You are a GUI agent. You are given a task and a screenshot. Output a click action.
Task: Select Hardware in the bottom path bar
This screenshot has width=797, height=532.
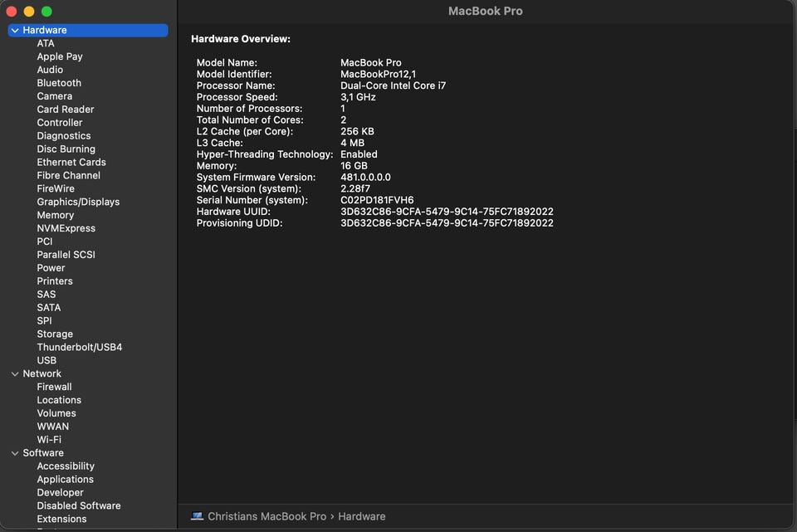click(361, 516)
